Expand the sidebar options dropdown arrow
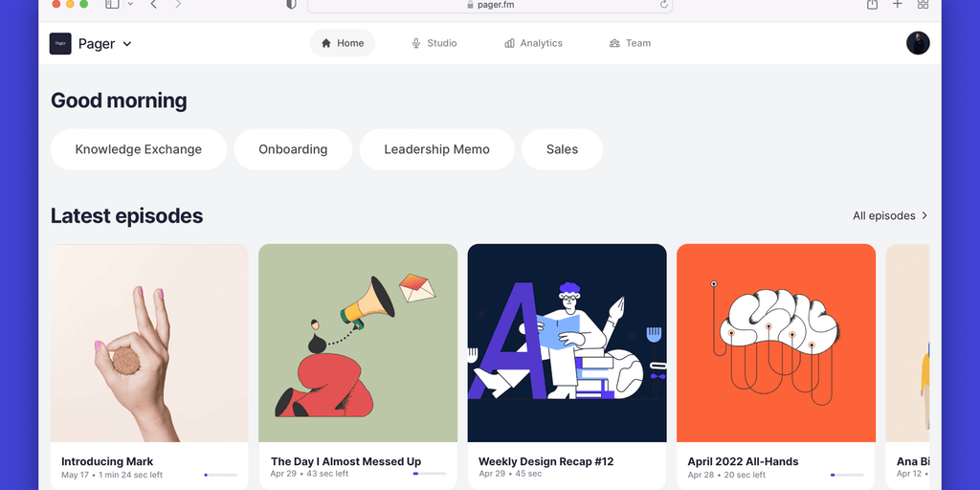The width and height of the screenshot is (980, 490). (x=130, y=5)
